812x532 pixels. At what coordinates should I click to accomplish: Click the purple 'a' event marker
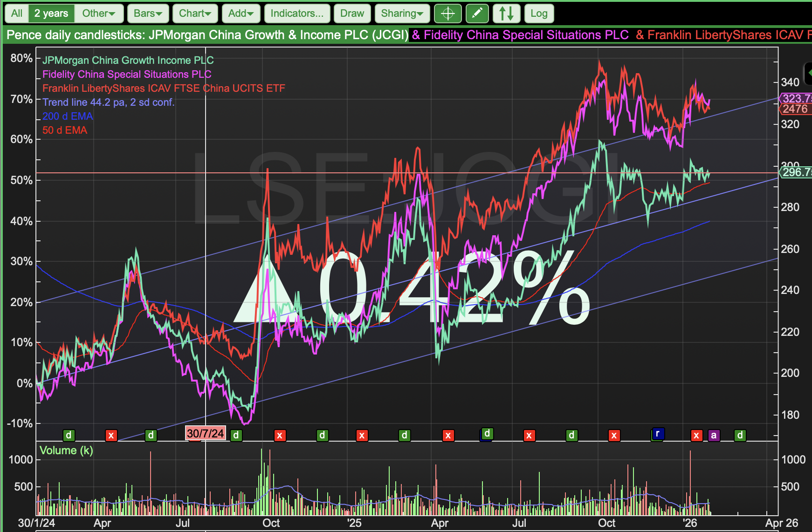[714, 436]
